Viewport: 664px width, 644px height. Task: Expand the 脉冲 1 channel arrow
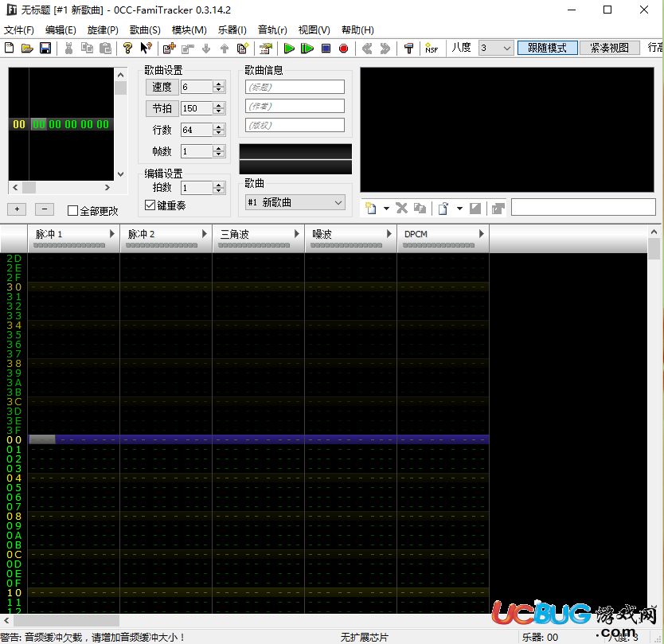click(x=111, y=234)
